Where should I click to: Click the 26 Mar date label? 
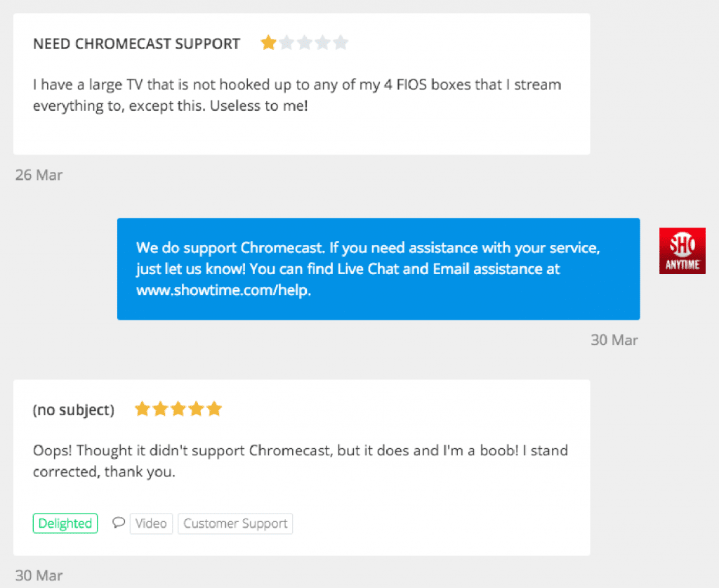tap(38, 175)
